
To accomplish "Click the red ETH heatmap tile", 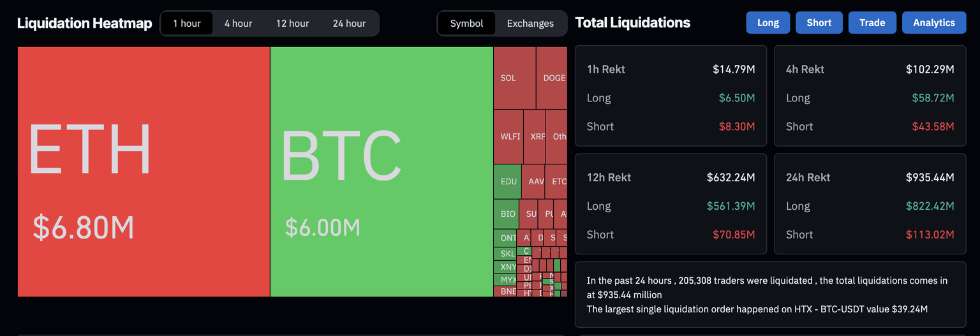I will point(144,172).
